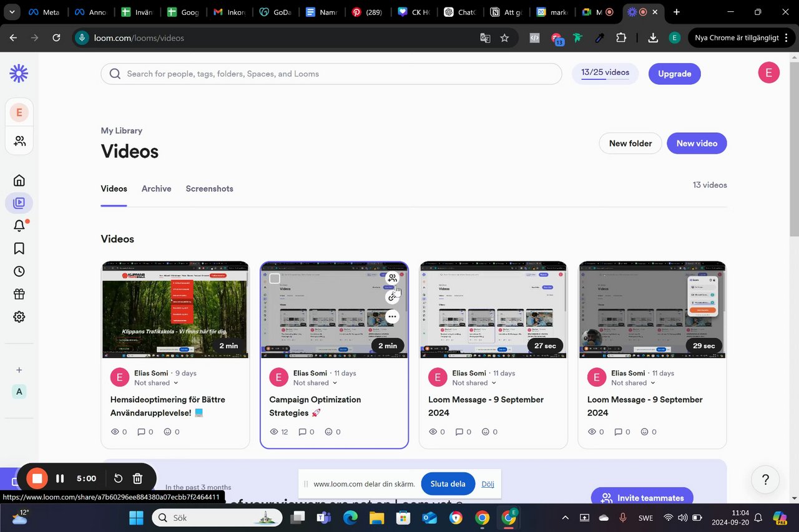Expand 'Not shared' on the 29 sec Loom Message

[634, 383]
